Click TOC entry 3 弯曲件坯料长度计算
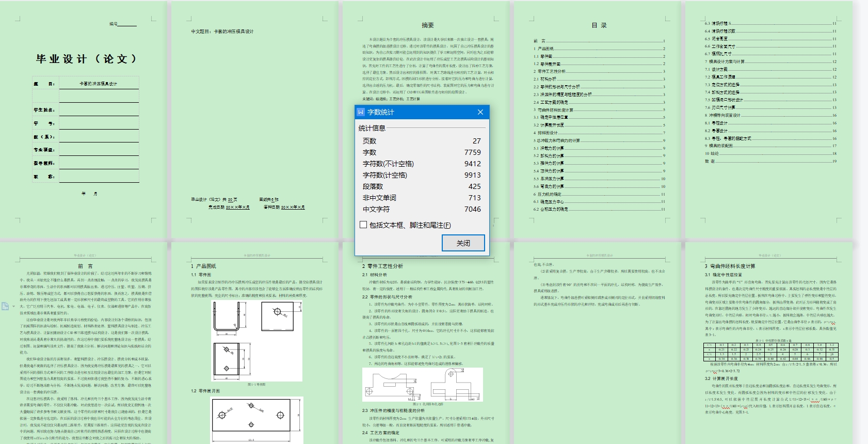Screen dimensions: 868x444 599,110
